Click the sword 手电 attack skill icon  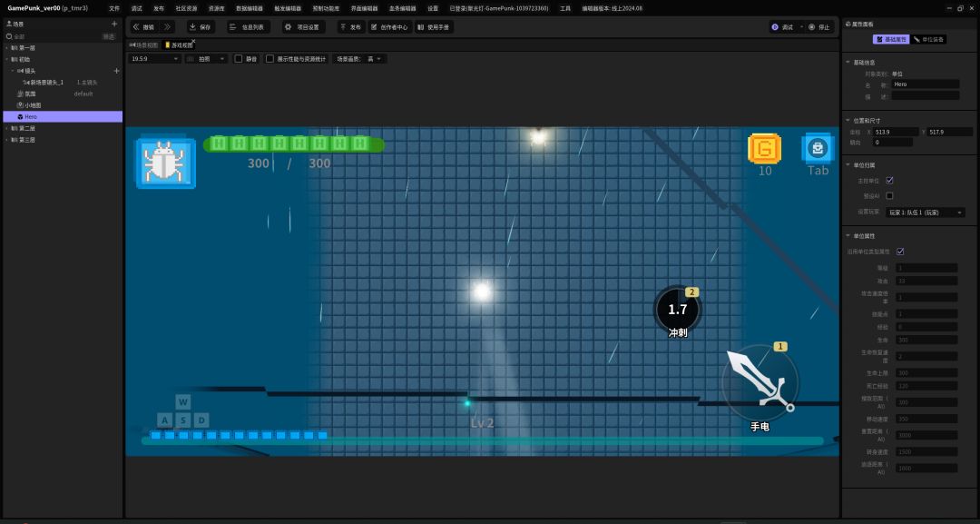760,382
